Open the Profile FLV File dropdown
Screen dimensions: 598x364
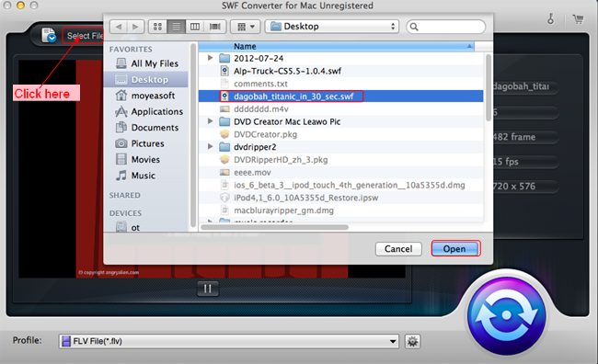click(228, 341)
